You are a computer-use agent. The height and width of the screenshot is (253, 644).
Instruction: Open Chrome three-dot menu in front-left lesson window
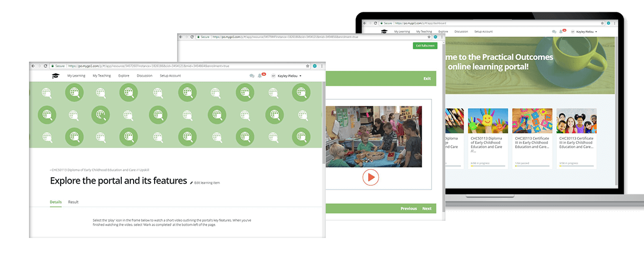[x=322, y=66]
